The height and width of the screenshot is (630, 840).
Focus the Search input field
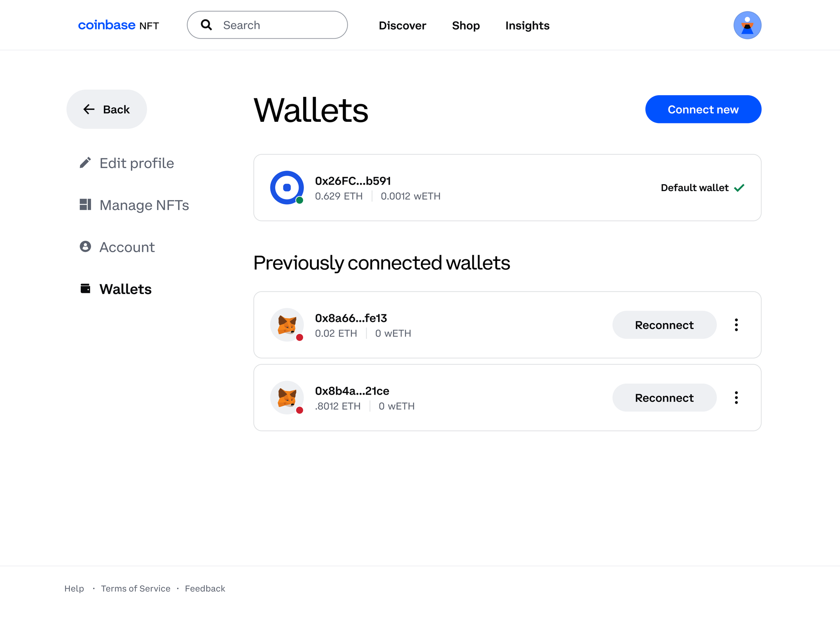[x=267, y=25]
